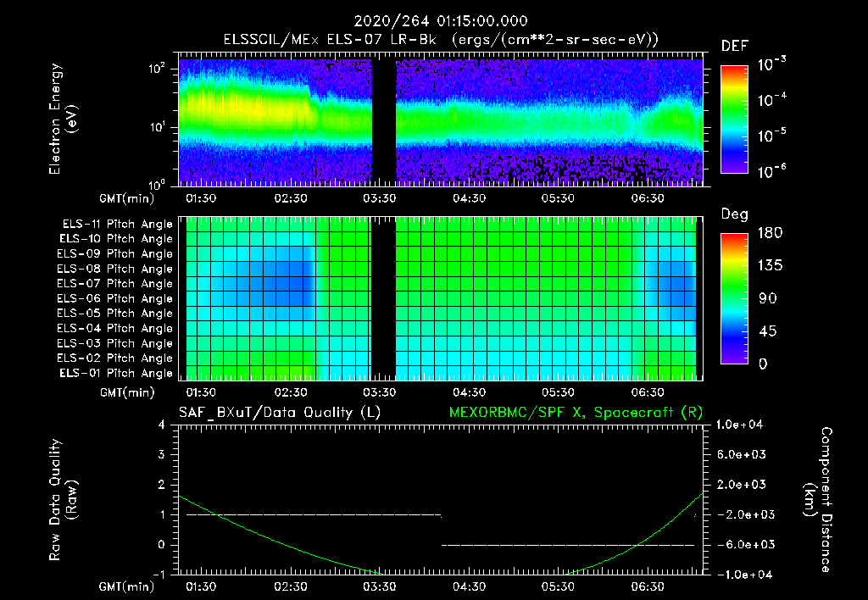Select the ELS-01 Pitch Angle row label
This screenshot has height=600, width=868.
pos(115,373)
